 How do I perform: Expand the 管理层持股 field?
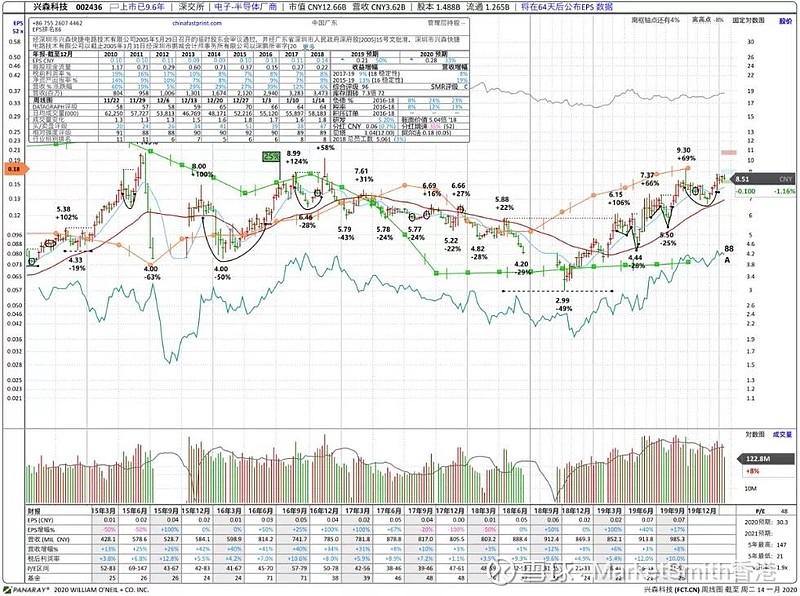pos(446,23)
